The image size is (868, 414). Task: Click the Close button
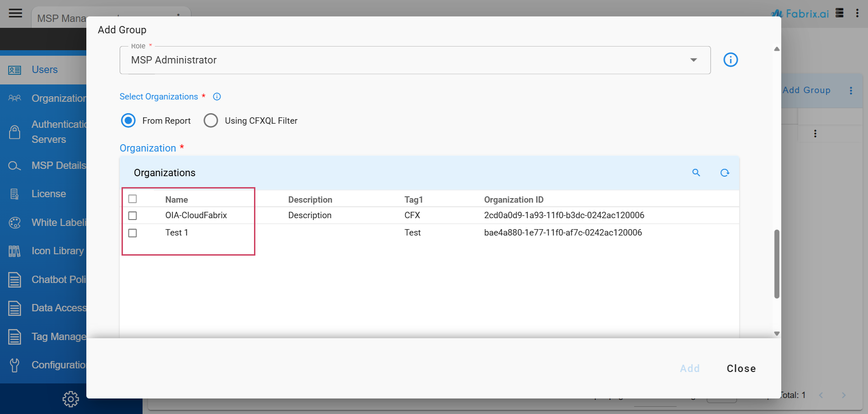[x=741, y=368]
